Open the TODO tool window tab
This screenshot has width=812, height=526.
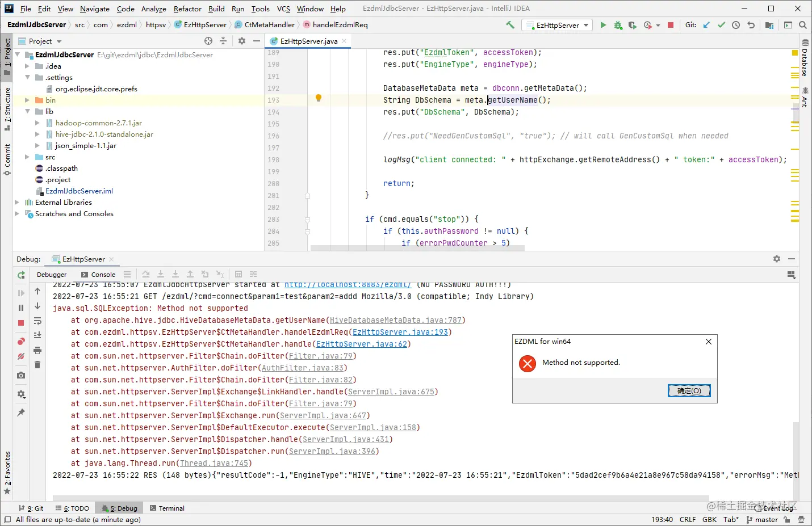click(72, 508)
